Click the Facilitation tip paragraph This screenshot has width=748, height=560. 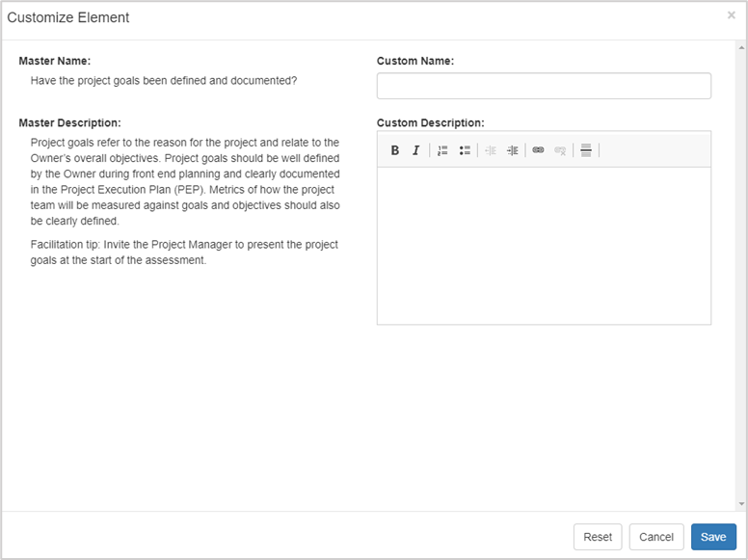pos(184,253)
